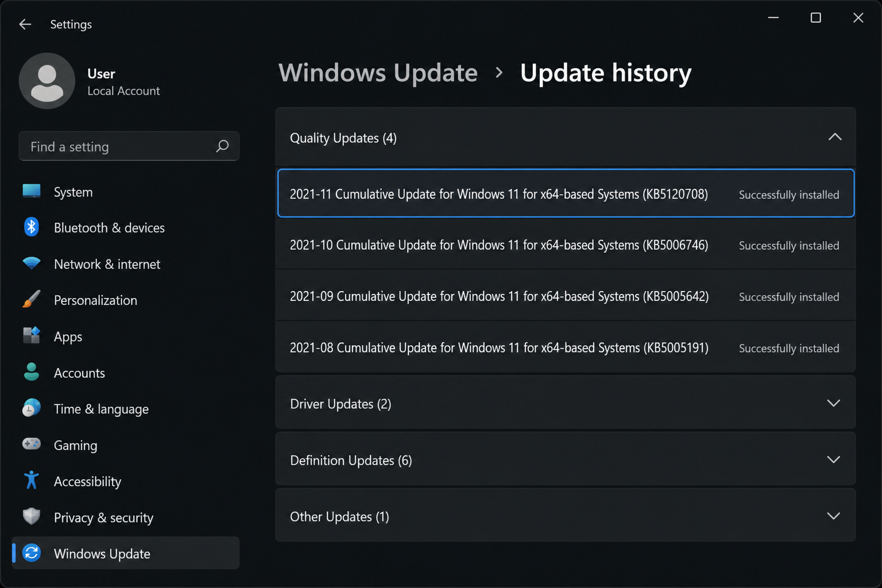Click Definition Updates (6) header text

(x=351, y=461)
